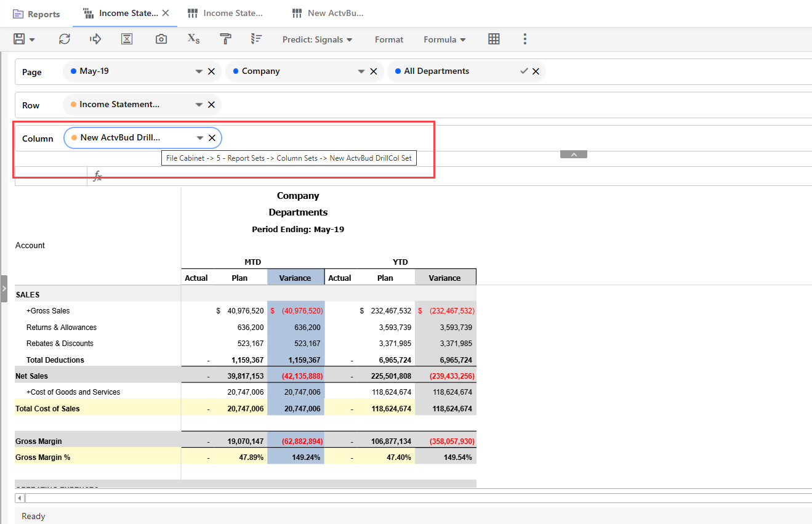Expand the Income Statement row dropdown
Screen dimensions: 812x524
click(199, 105)
